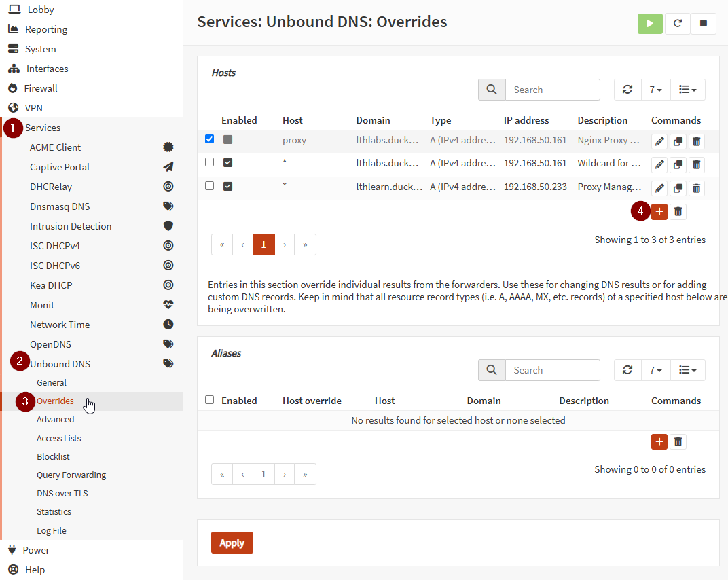Select the lthlearn wildcard row checkbox

pyautogui.click(x=209, y=185)
